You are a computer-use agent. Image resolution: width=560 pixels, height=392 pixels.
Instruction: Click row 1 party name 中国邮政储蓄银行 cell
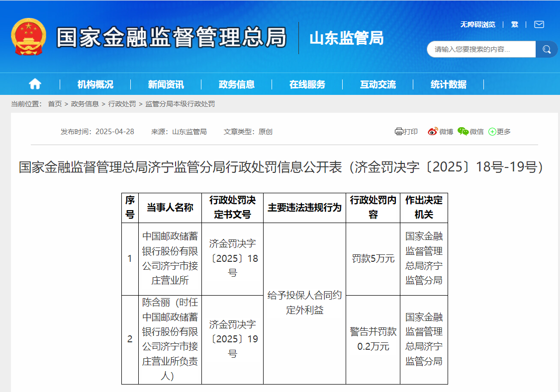click(170, 258)
